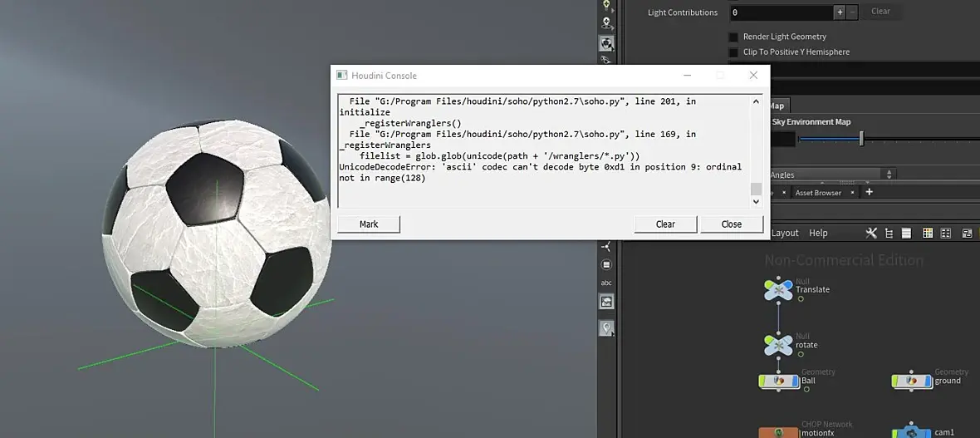Select the motionfx CHOP Network node

point(779,432)
